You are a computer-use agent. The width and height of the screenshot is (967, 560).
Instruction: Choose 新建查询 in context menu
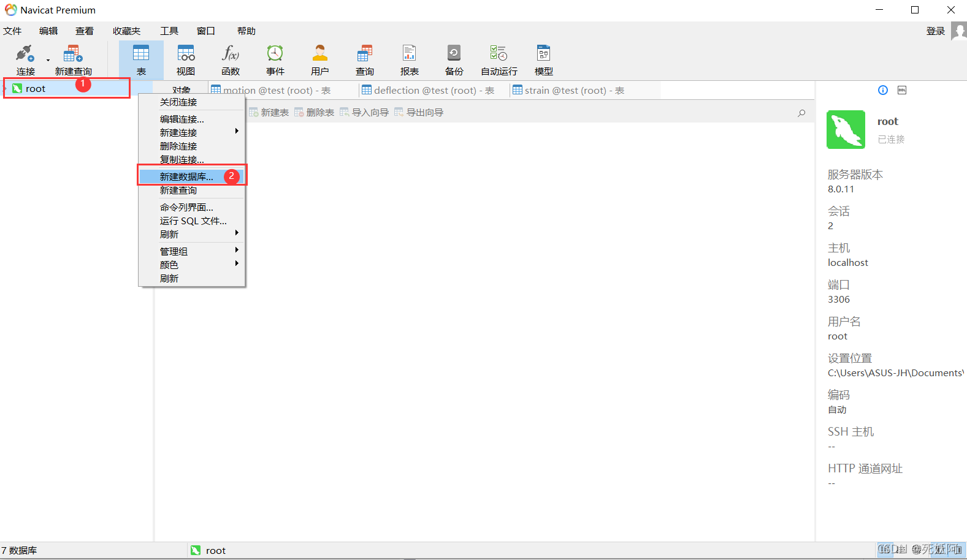pos(192,190)
